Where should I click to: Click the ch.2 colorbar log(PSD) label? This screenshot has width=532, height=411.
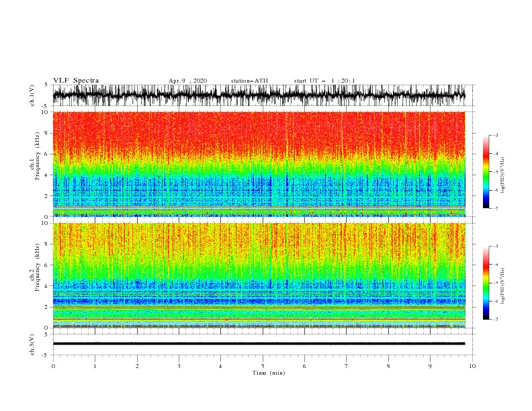click(502, 286)
